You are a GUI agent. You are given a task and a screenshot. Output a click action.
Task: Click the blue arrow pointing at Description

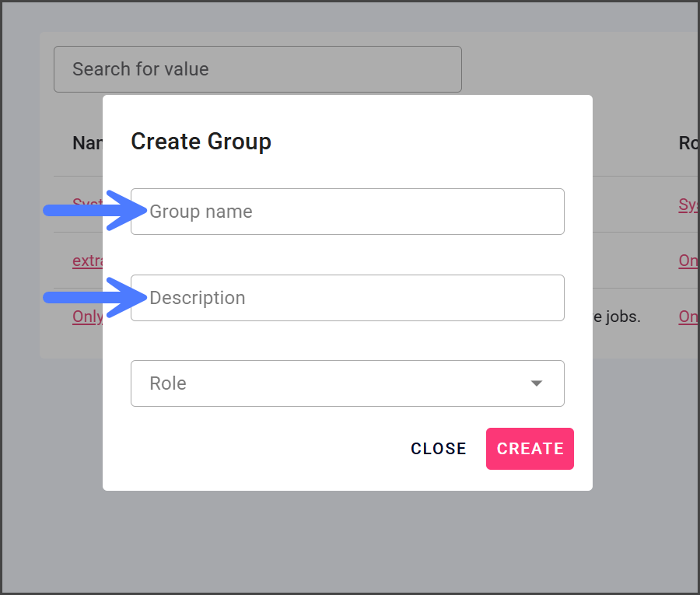pyautogui.click(x=89, y=297)
